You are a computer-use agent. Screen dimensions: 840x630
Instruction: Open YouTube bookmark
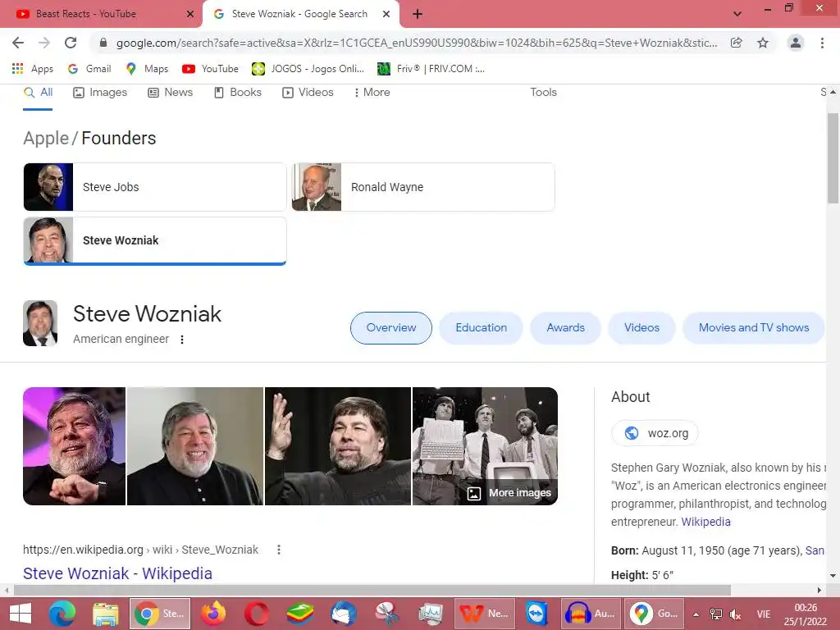pos(210,69)
